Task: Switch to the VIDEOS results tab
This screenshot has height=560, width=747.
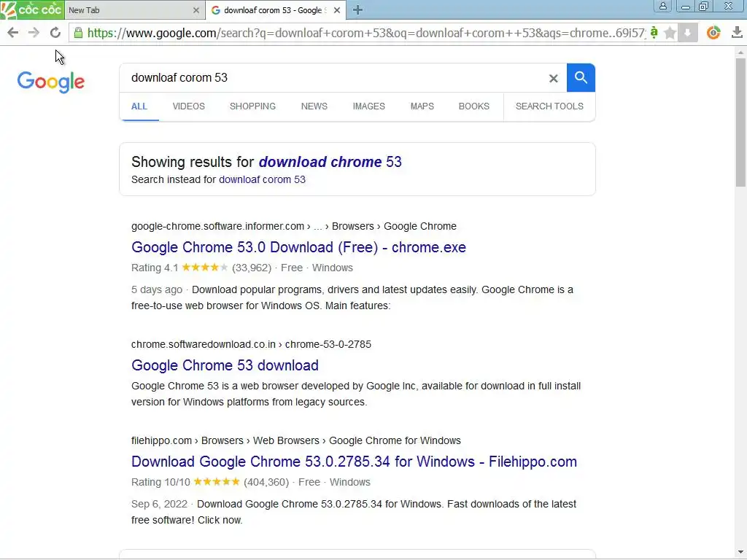Action: pyautogui.click(x=189, y=106)
